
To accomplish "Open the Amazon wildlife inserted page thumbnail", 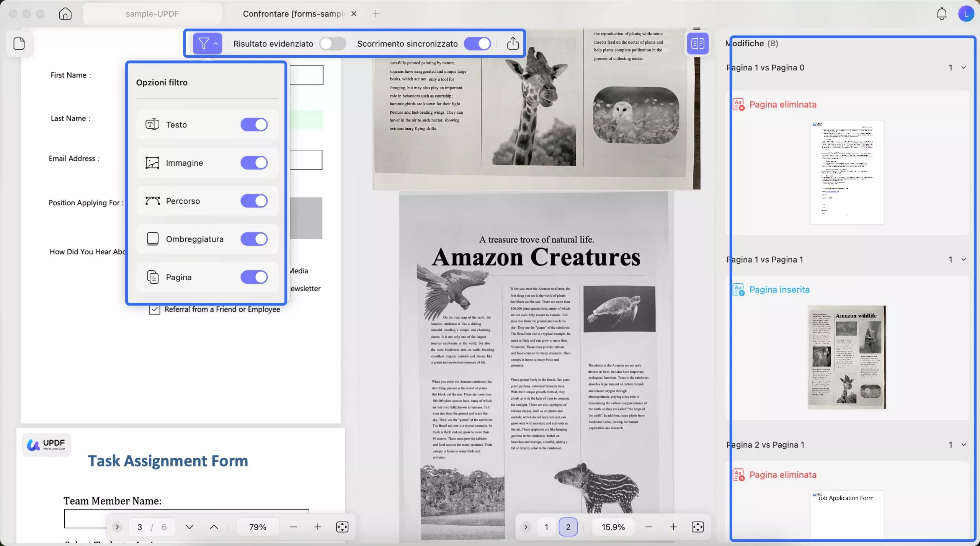I will point(846,357).
